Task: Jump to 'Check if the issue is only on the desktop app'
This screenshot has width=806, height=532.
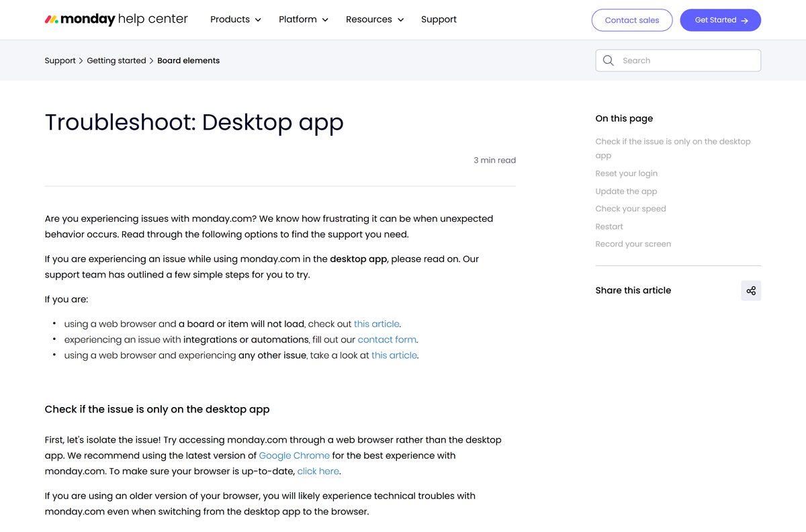Action: click(x=673, y=148)
